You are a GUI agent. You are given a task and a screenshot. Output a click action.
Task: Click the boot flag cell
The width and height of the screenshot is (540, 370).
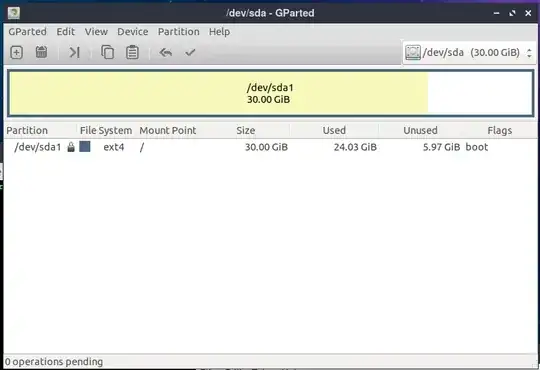tap(477, 147)
